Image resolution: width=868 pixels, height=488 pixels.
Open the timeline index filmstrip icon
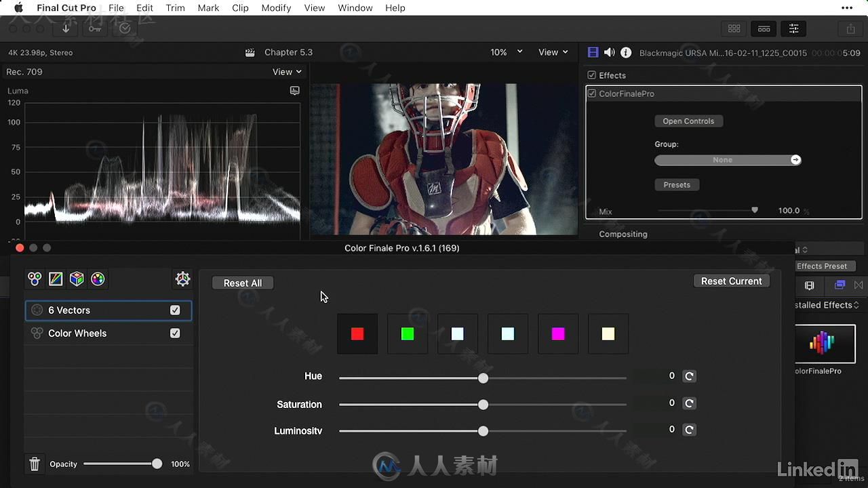click(809, 285)
